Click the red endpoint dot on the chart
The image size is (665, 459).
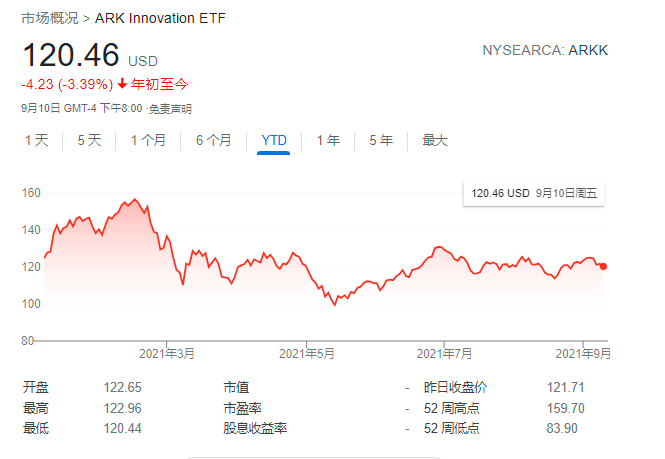[603, 266]
